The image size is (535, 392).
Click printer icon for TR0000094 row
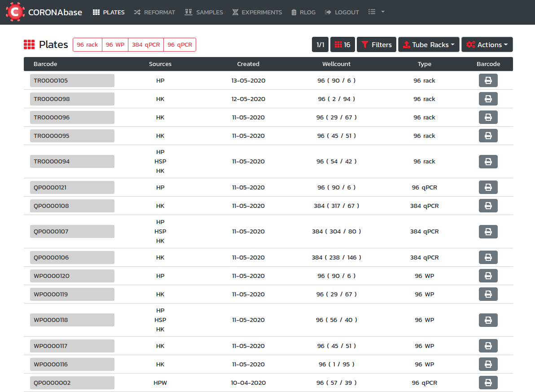click(x=488, y=162)
